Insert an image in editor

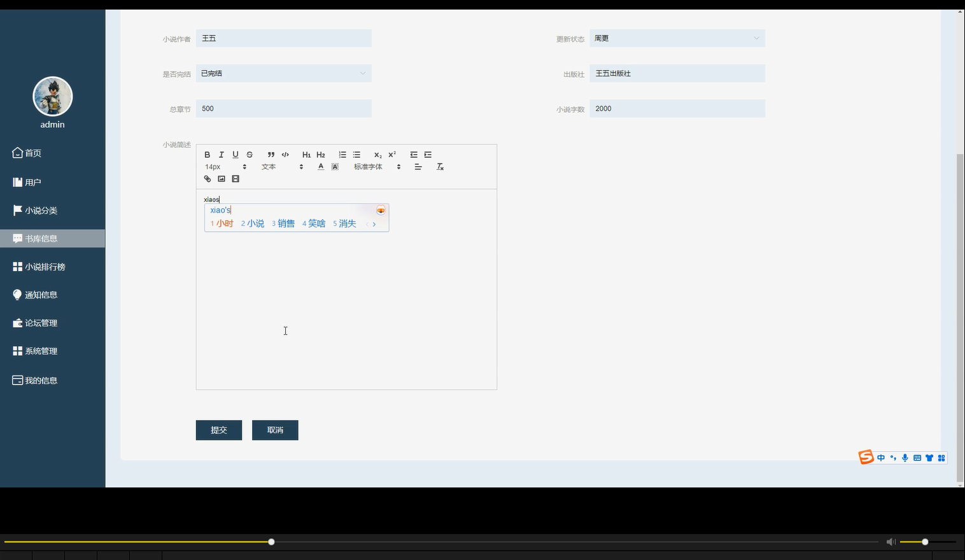tap(222, 179)
